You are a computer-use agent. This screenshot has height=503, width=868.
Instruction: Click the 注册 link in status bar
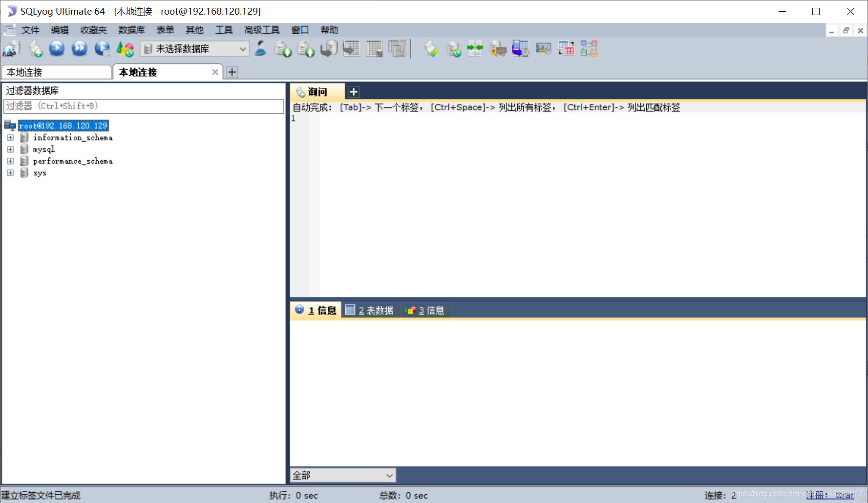[830, 495]
